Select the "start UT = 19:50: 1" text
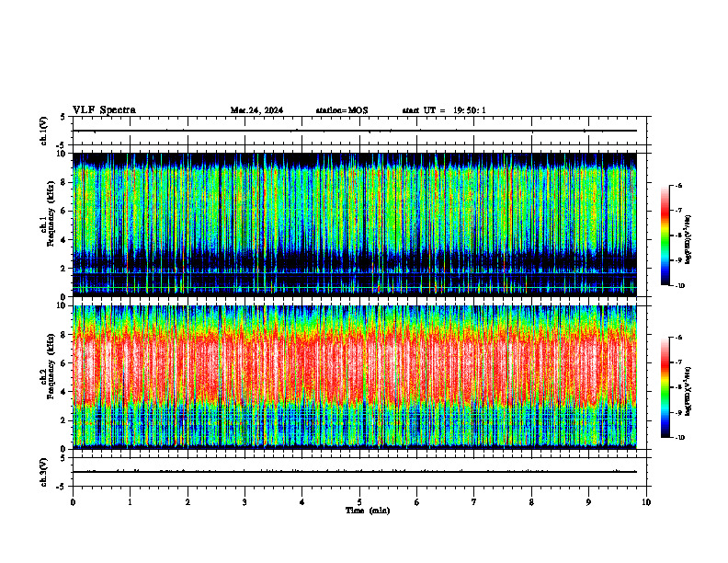Image resolution: width=728 pixels, height=563 pixels. (x=444, y=110)
